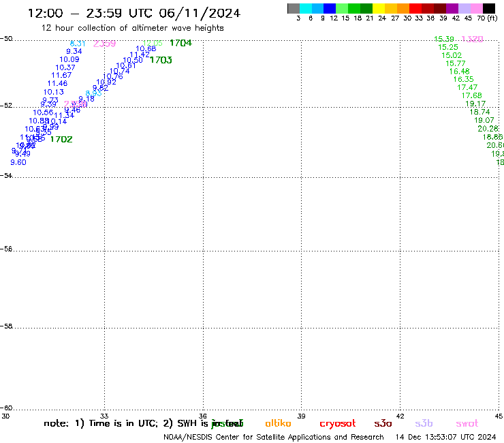Viewport: 504px width, 443px height.
Task: Click the longitude axis label 36
Action: tap(203, 416)
